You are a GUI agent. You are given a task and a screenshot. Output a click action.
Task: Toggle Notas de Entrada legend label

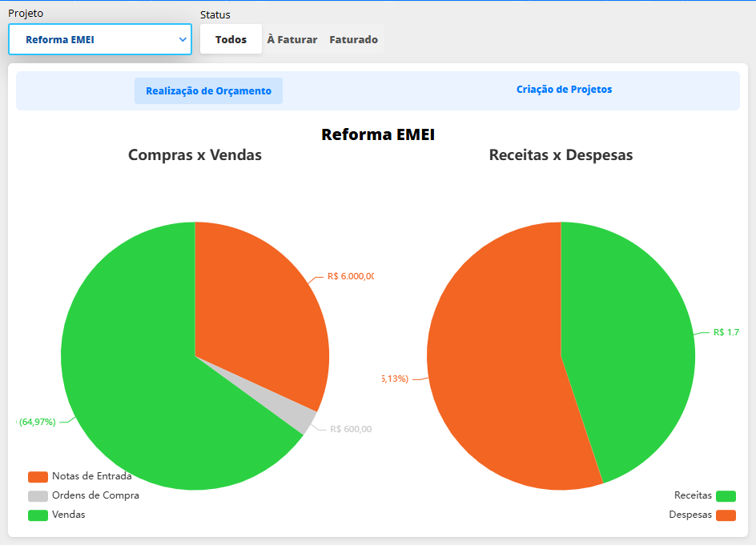click(91, 476)
